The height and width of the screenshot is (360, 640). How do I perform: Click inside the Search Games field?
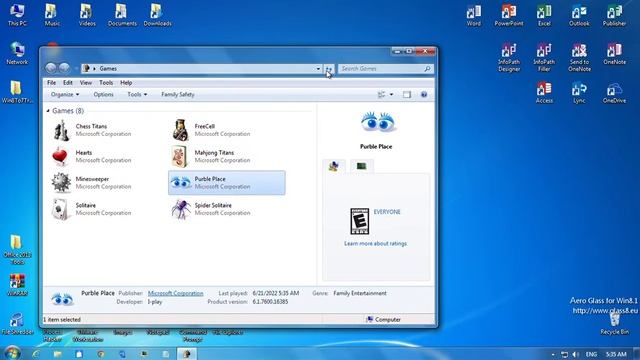385,69
